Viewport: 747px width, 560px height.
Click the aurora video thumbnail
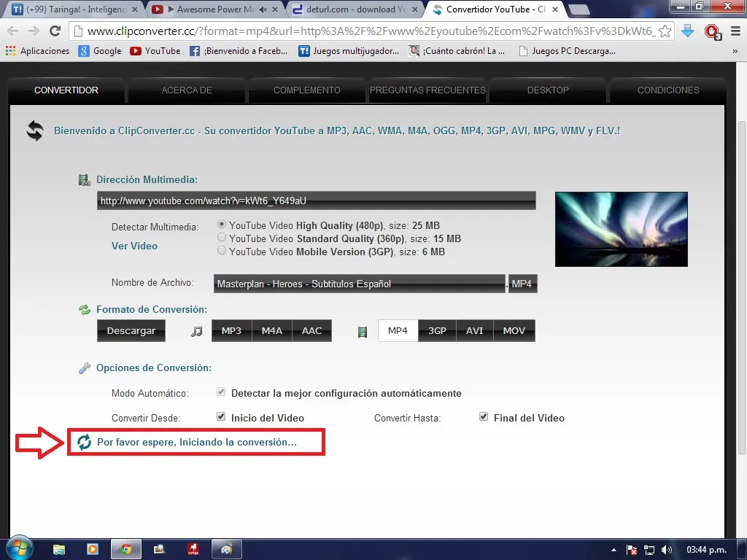coord(622,229)
